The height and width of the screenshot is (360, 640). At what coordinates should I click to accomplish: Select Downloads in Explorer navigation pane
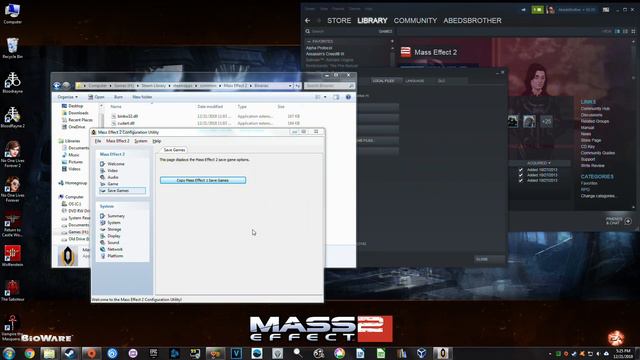click(78, 113)
